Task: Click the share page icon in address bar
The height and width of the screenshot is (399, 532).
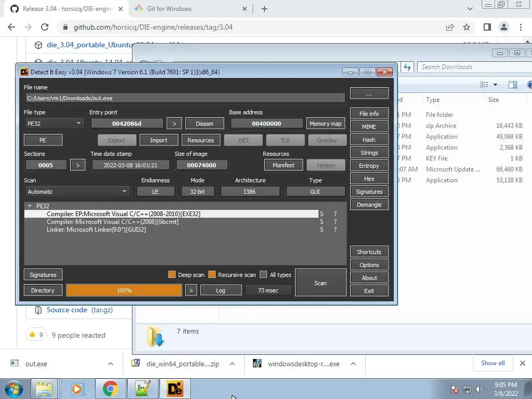Action: point(450,27)
